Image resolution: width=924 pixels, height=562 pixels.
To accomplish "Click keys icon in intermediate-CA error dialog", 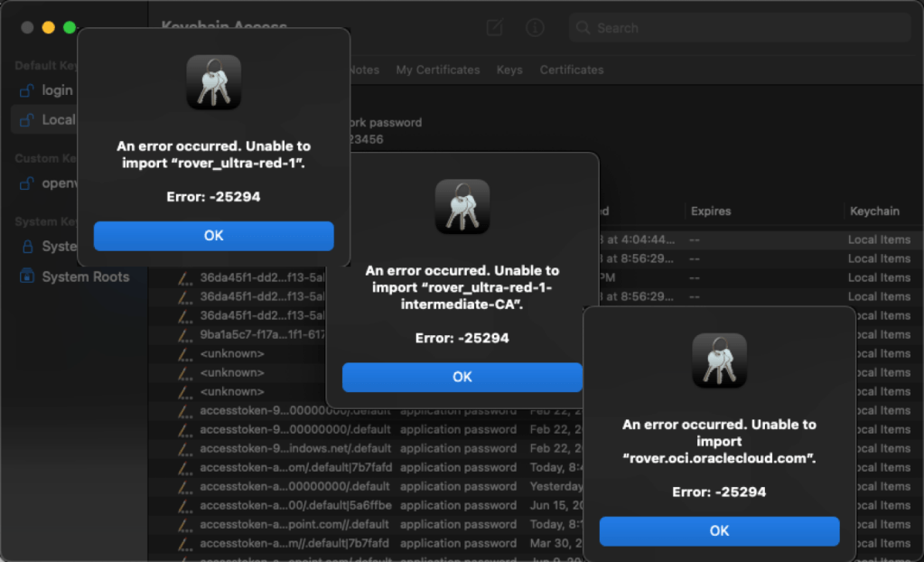I will coord(462,207).
